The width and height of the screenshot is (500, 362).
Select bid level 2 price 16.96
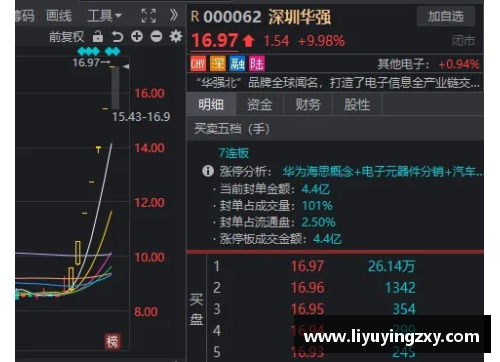[x=307, y=288]
